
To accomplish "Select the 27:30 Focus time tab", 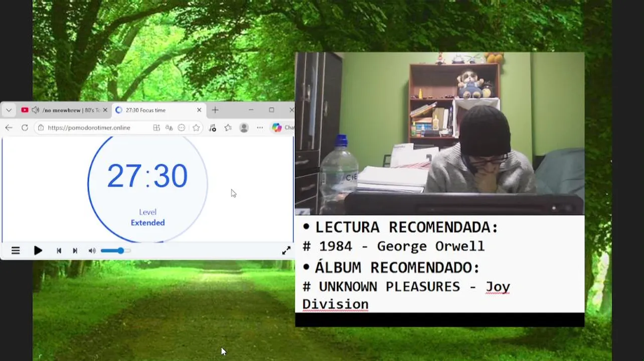I will pyautogui.click(x=158, y=110).
